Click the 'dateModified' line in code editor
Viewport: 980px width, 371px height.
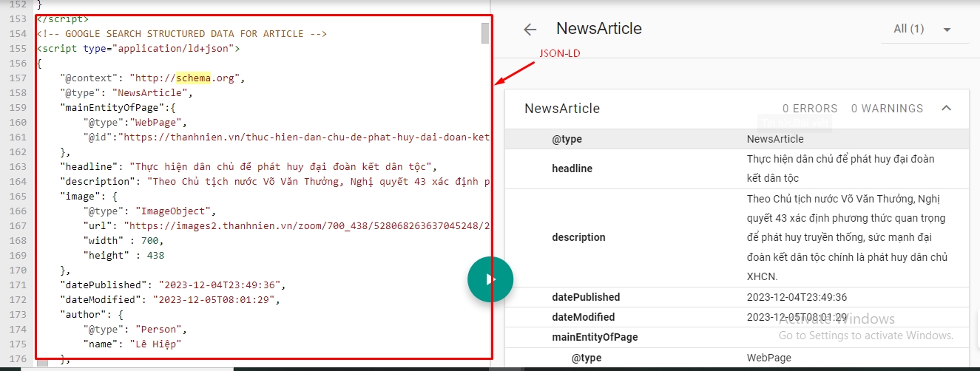[x=169, y=299]
